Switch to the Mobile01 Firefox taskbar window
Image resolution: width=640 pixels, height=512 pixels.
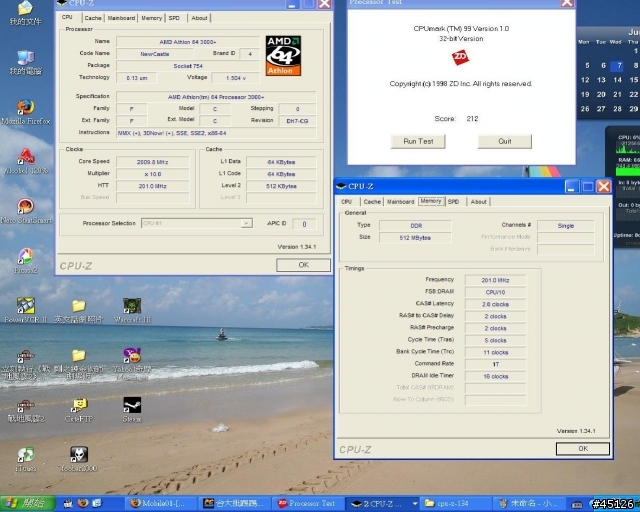click(161, 503)
